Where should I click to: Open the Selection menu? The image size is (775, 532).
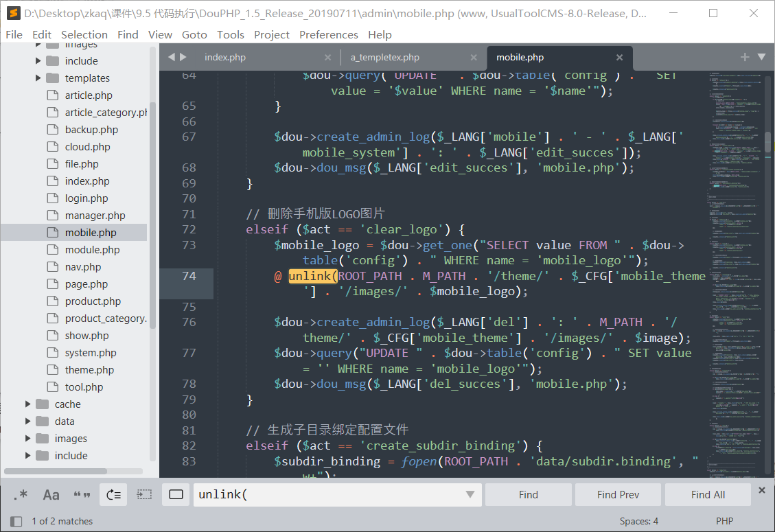point(84,34)
